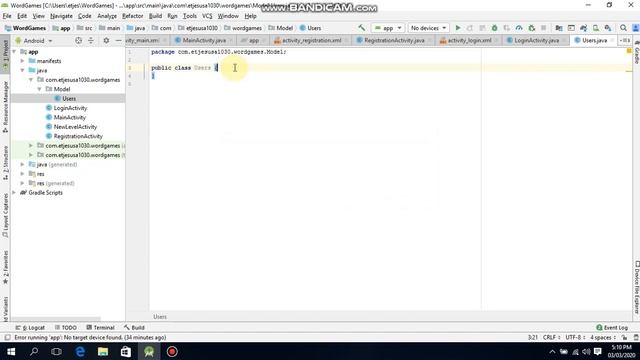Collapse the Model package
Viewport: 640px width, 360px height.
coord(40,89)
